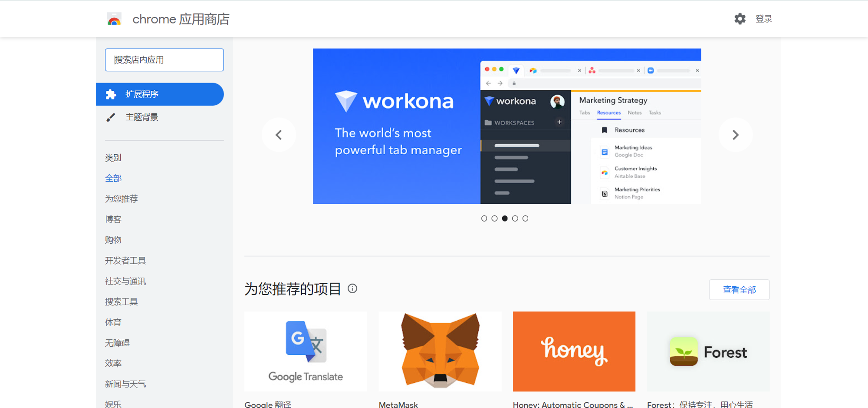Choose the 效率 category
This screenshot has height=408, width=868.
(113, 363)
